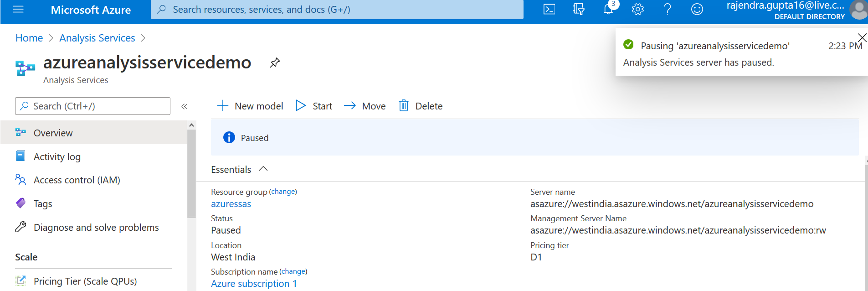The image size is (868, 291).
Task: Open the Directory and subscription filter
Action: click(x=578, y=10)
